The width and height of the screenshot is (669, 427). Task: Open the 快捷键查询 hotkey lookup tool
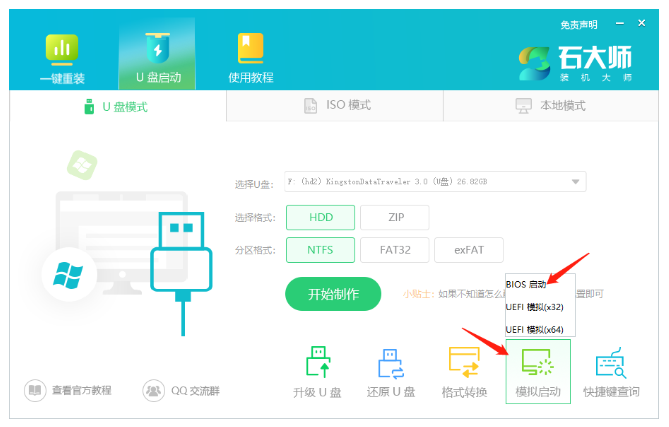[x=610, y=370]
